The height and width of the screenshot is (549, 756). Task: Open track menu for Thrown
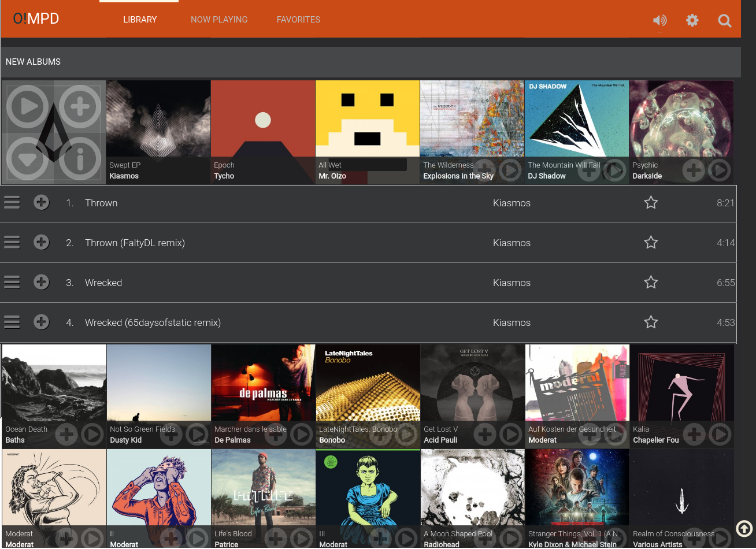12,202
